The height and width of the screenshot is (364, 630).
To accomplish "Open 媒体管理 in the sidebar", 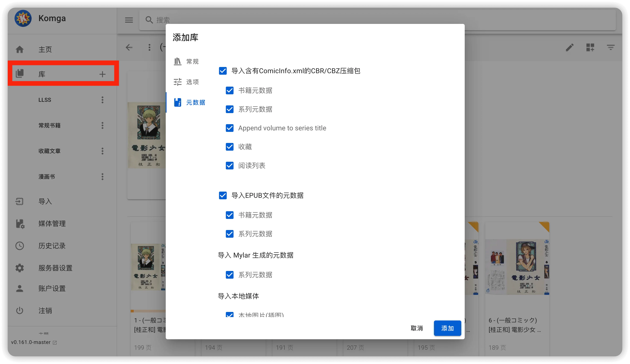I will click(52, 224).
